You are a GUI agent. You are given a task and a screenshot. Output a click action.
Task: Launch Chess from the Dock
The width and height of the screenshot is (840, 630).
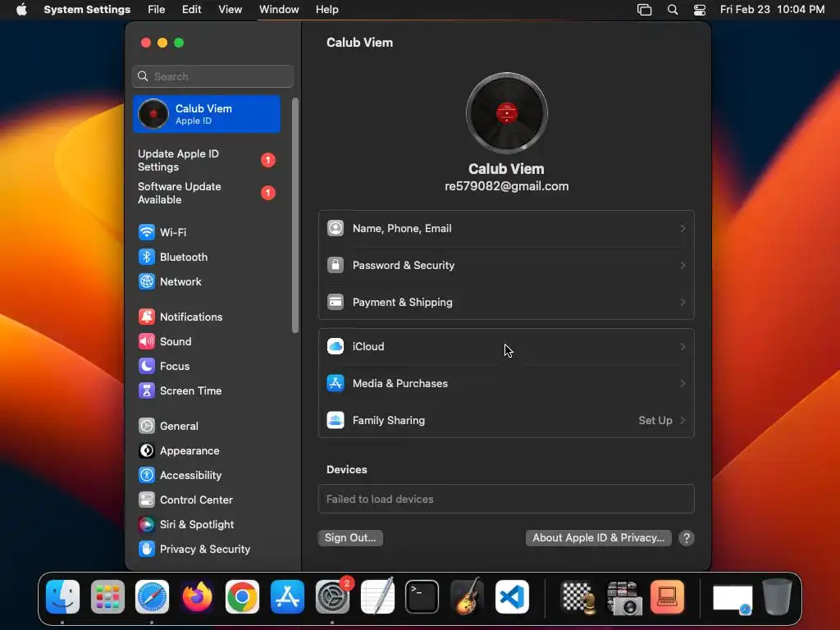(x=578, y=597)
